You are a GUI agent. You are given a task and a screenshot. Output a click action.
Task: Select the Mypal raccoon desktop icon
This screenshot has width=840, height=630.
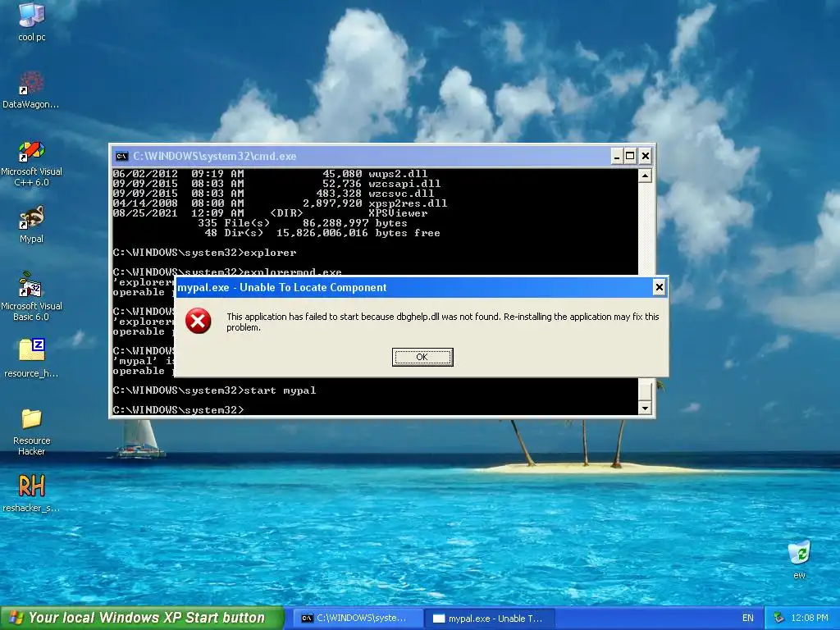coord(32,225)
